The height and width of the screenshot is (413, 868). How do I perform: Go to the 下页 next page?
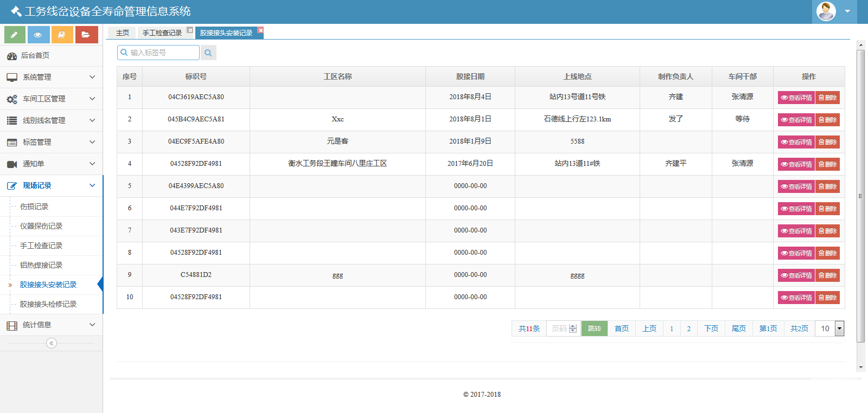click(x=711, y=328)
